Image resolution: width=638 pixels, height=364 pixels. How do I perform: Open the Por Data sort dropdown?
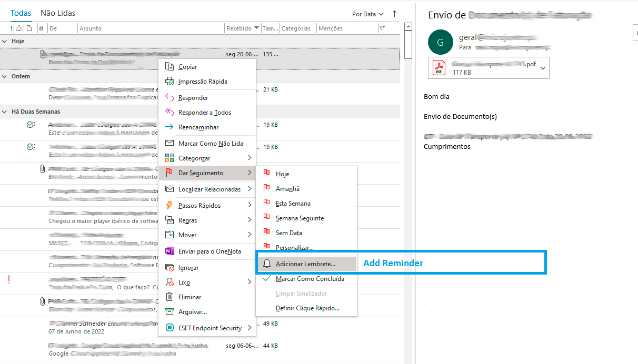[368, 14]
